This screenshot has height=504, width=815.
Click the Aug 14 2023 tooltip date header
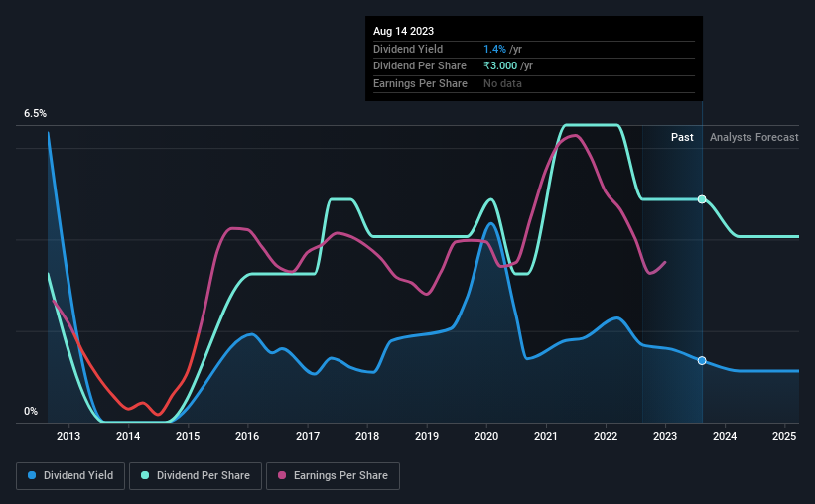[x=403, y=31]
